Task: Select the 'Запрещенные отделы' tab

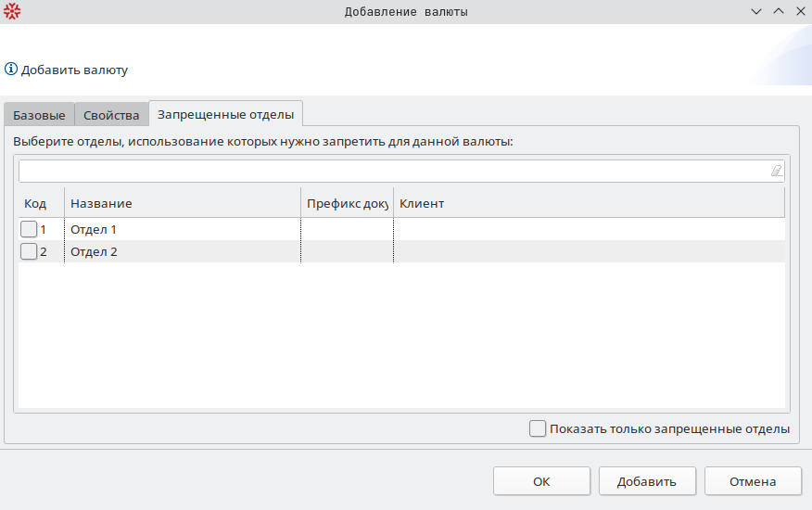Action: click(x=226, y=114)
